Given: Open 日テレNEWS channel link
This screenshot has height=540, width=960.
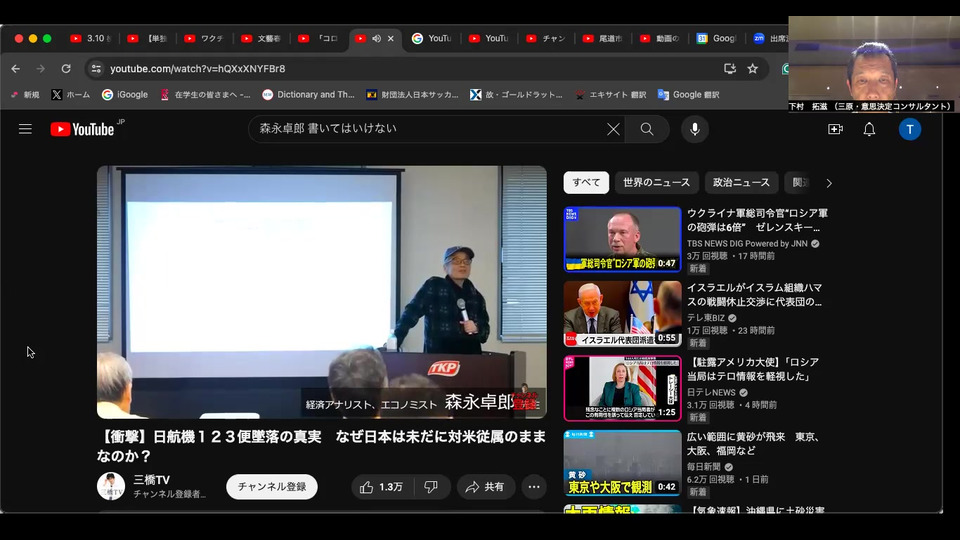Looking at the screenshot, I should tap(711, 392).
